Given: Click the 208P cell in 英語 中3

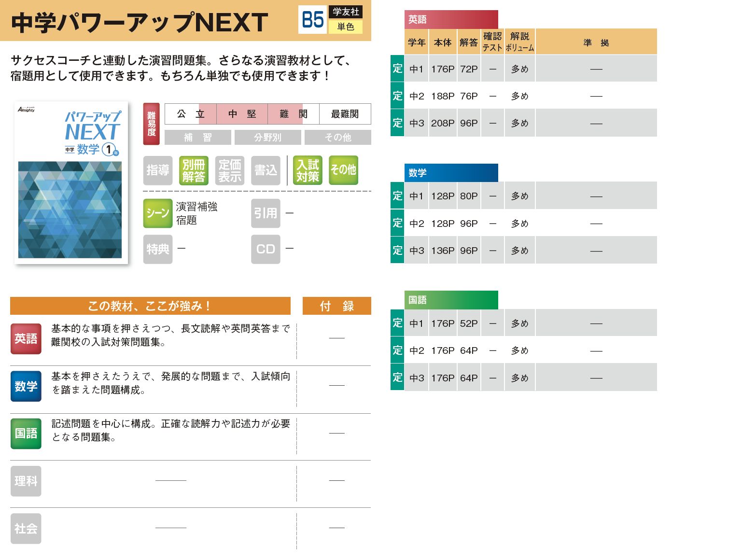Looking at the screenshot, I should click(x=443, y=123).
